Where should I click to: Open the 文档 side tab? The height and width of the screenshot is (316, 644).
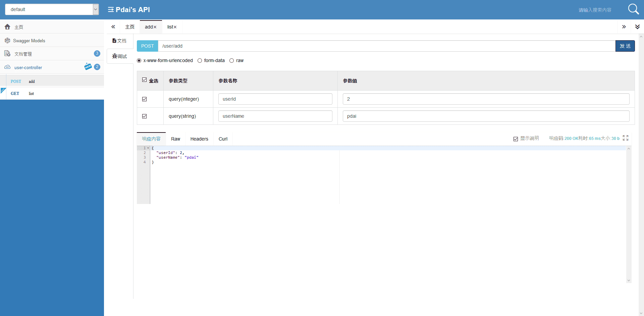click(120, 41)
